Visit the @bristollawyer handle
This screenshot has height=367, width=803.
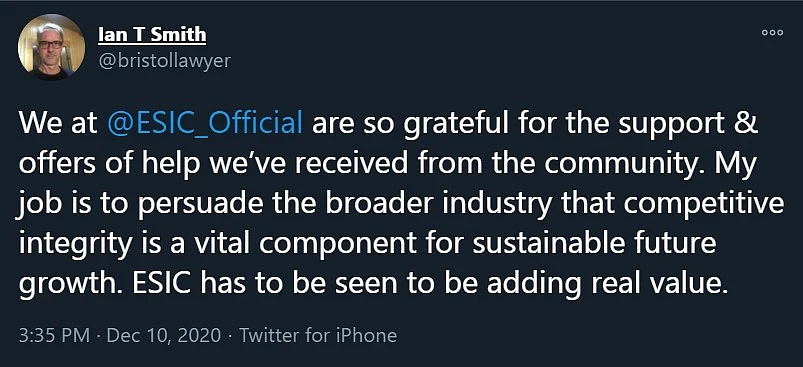point(163,61)
